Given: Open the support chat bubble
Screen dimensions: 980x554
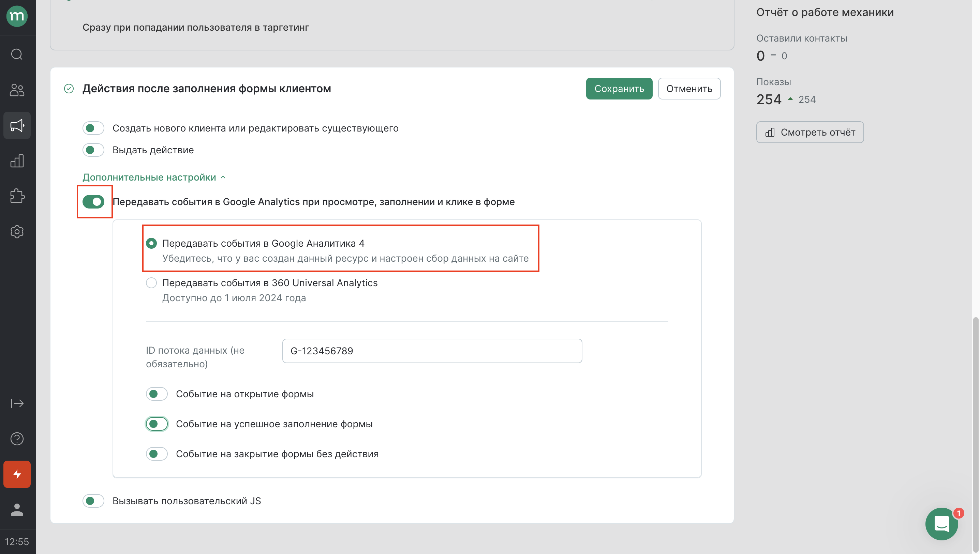Looking at the screenshot, I should (x=941, y=524).
